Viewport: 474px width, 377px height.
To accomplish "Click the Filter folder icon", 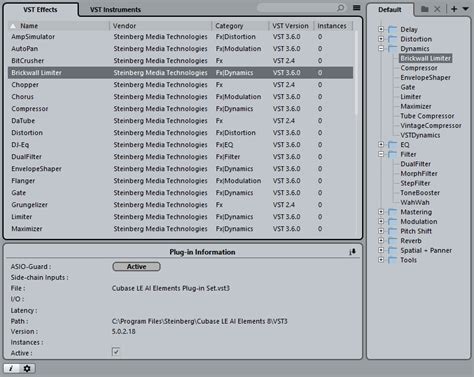I will point(393,154).
